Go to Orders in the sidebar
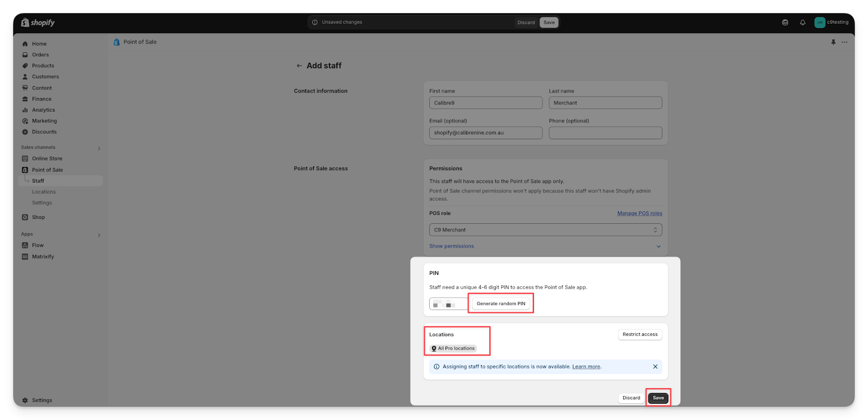Screen dimensions: 868x420 40,55
